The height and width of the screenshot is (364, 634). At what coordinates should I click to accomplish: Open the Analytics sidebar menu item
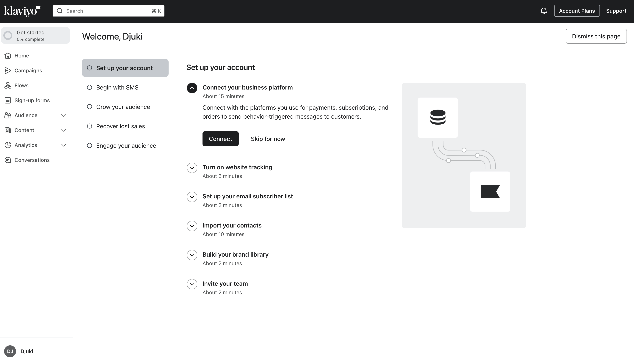click(x=26, y=145)
